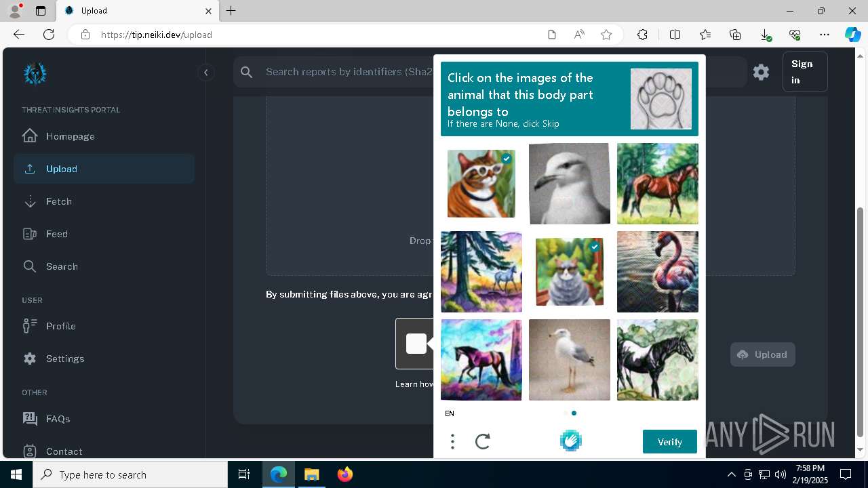The height and width of the screenshot is (488, 868).
Task: Open the Fetch sidebar item
Action: point(104,201)
